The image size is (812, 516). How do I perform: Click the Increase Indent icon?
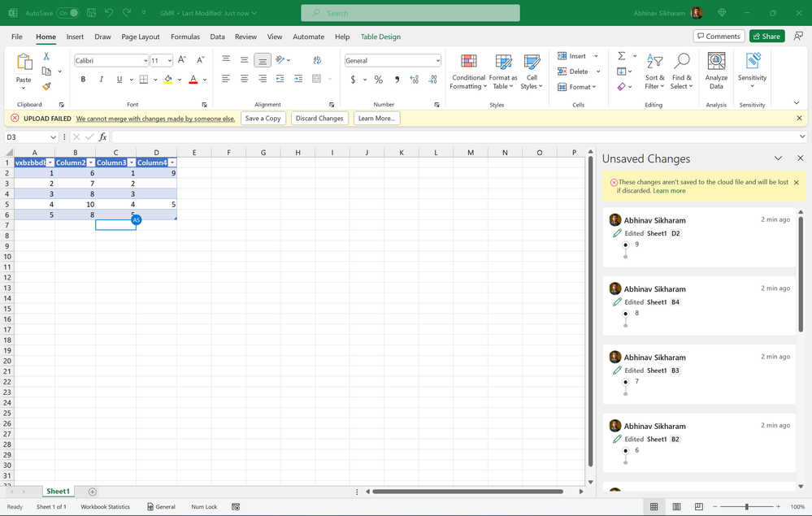[x=298, y=79]
